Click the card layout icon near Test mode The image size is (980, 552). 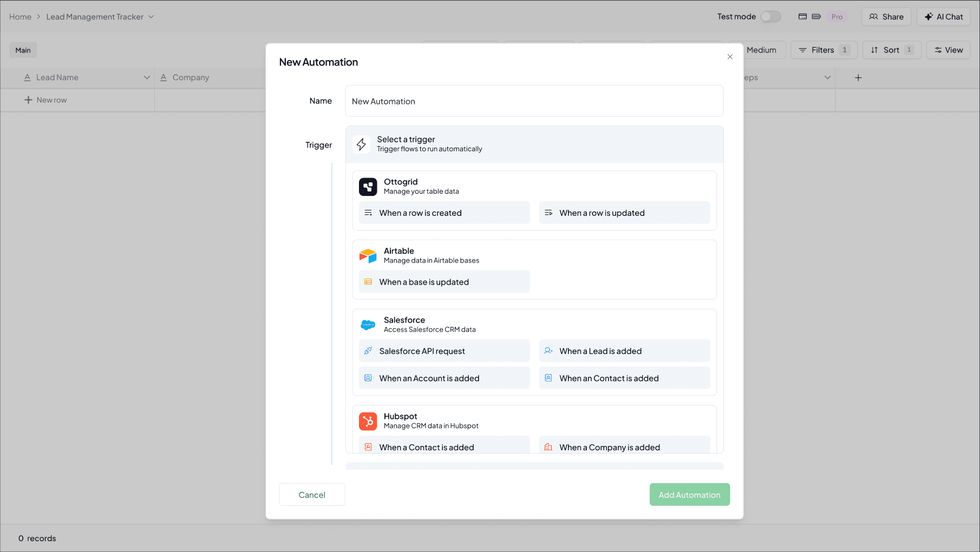[802, 17]
